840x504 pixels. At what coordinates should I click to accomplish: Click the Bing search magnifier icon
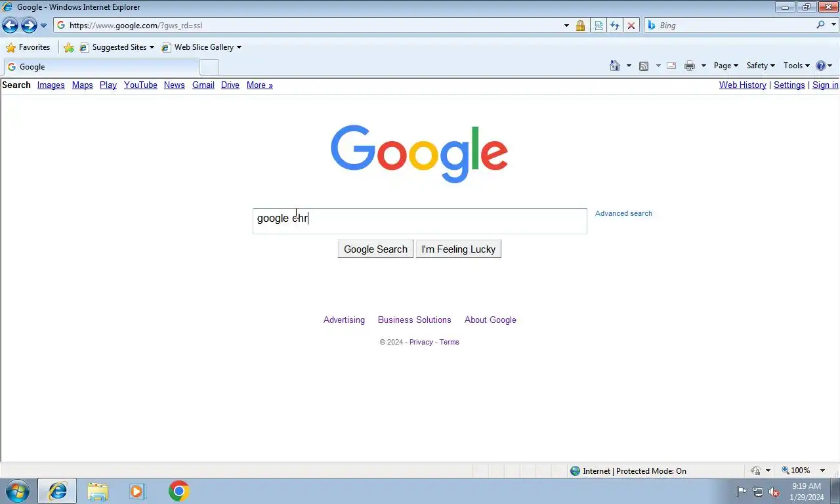820,25
